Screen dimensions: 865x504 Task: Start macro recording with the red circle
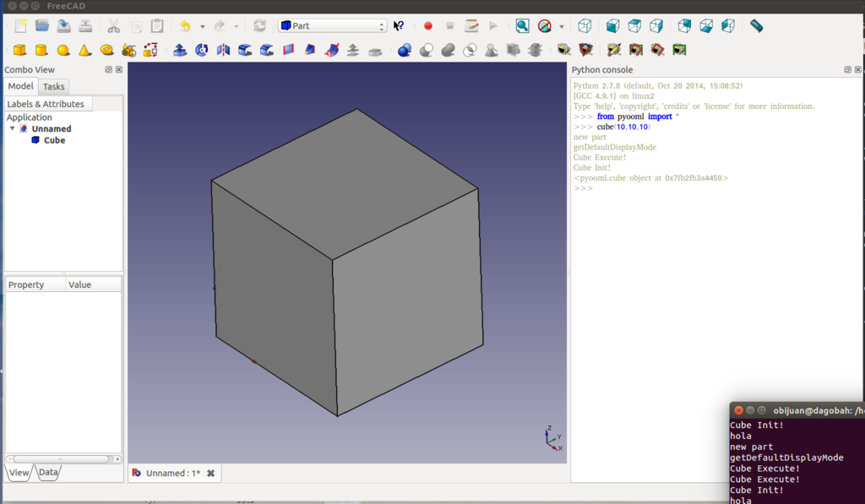pos(428,26)
